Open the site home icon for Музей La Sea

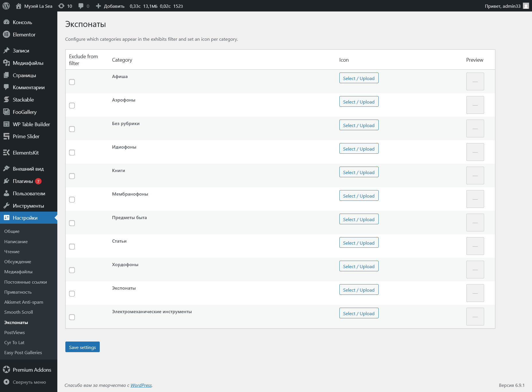19,6
